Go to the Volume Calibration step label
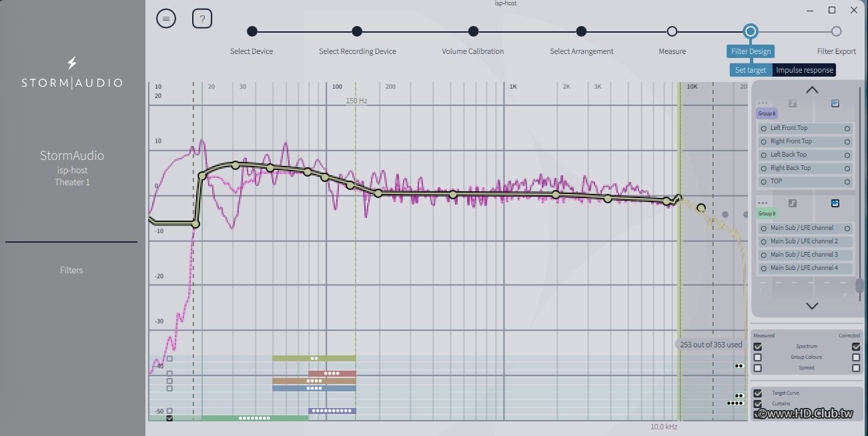This screenshot has width=868, height=436. pos(473,51)
